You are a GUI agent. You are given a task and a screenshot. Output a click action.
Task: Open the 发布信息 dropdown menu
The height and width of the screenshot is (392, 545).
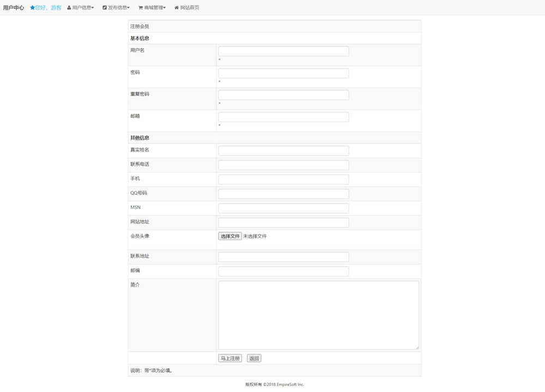(x=119, y=8)
